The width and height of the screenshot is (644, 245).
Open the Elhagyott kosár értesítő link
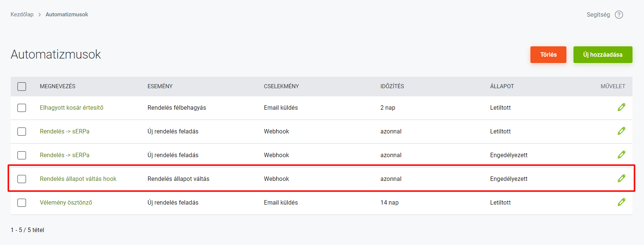coord(72,108)
